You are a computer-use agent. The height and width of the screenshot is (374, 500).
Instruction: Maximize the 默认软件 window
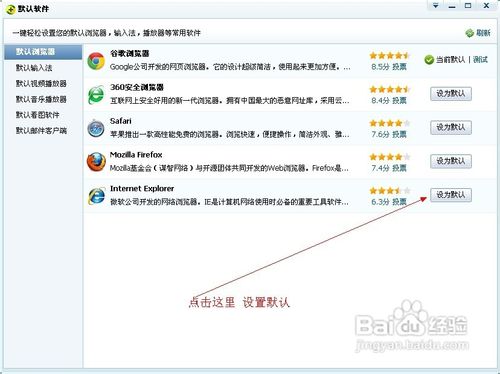point(468,5)
